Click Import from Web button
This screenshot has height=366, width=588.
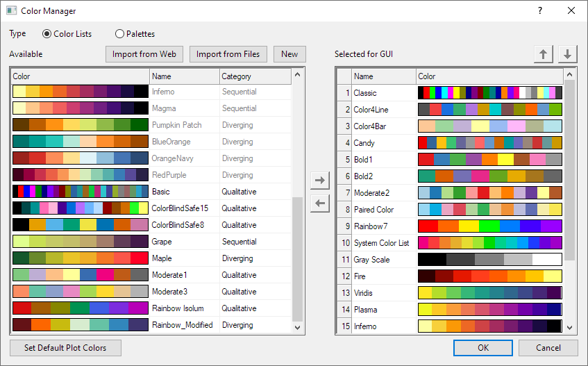(x=144, y=54)
